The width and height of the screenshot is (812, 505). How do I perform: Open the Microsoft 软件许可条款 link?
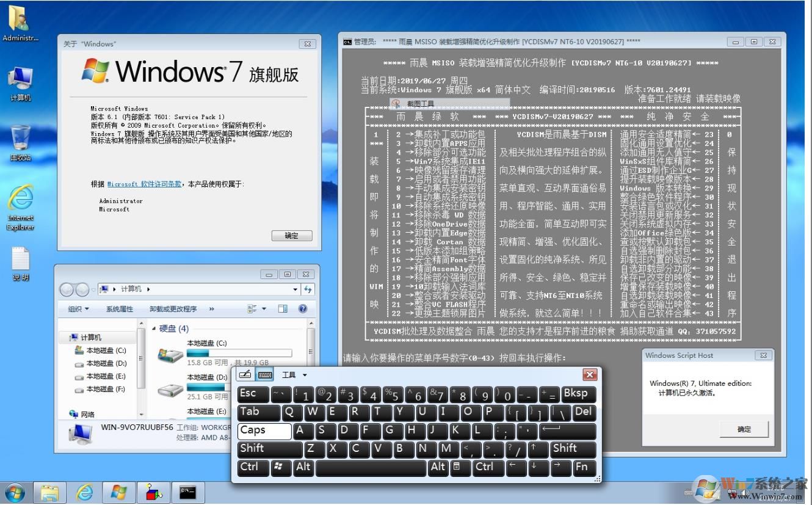144,184
